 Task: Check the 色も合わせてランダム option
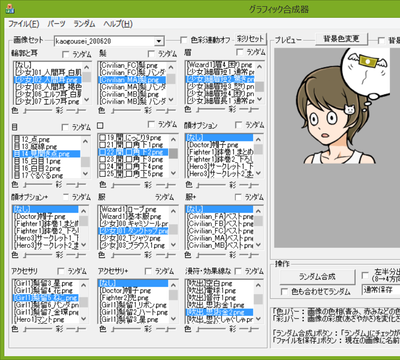click(x=284, y=292)
